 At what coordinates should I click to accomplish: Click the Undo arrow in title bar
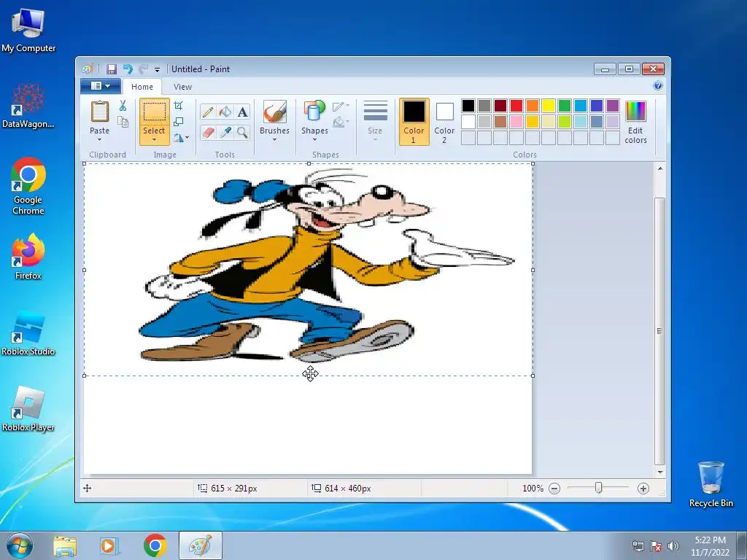pyautogui.click(x=128, y=69)
